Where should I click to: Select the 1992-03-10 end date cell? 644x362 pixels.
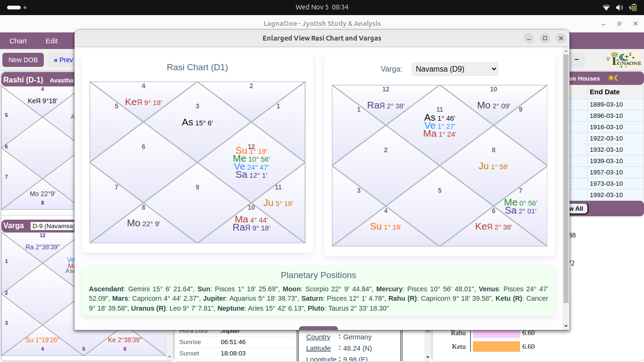click(616, 195)
